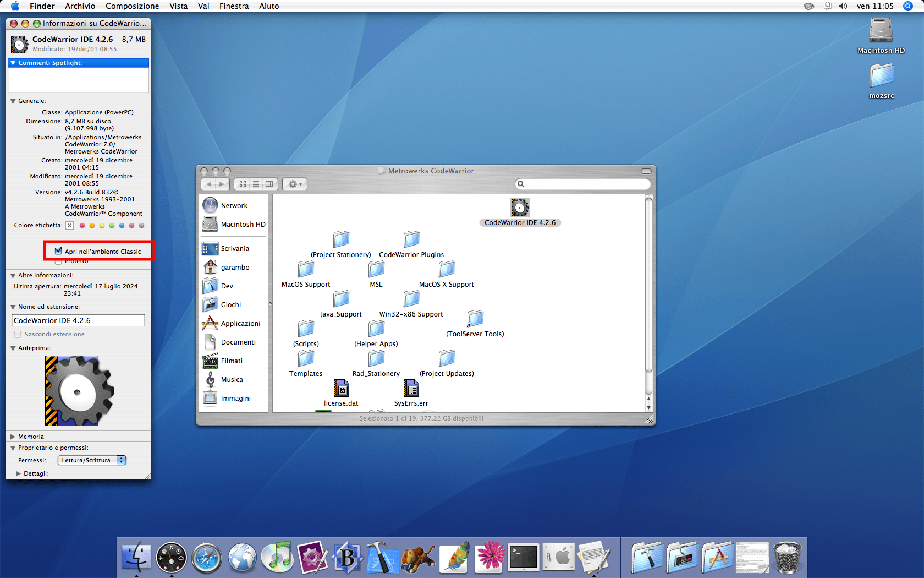
Task: Select the Templates folder
Action: point(306,358)
